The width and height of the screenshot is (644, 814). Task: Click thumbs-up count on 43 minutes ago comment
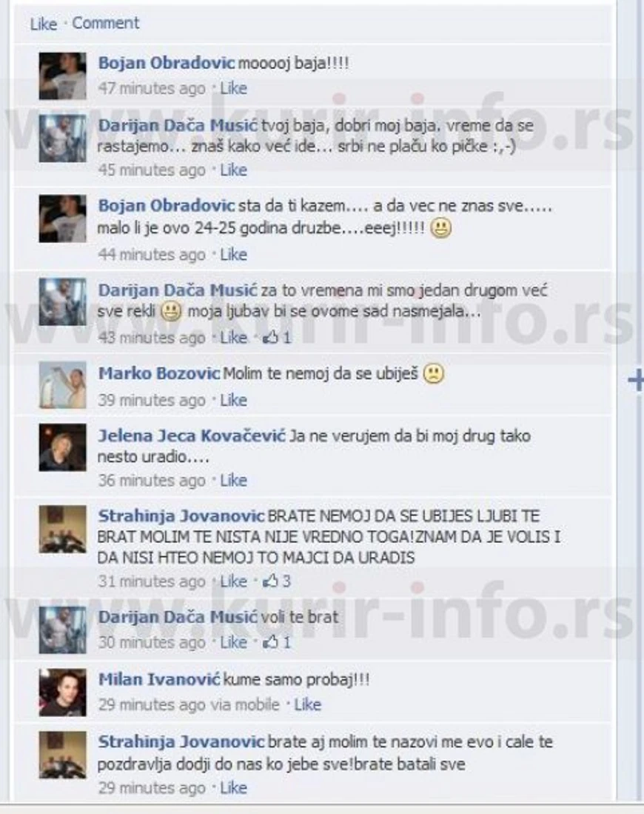click(x=286, y=338)
